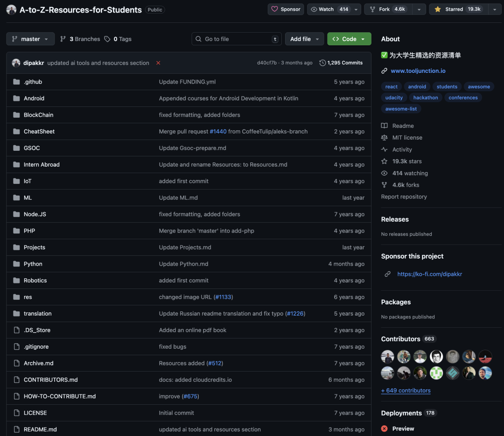Click the Python folder icon
Screen dimensions: 504x436
pos(16,264)
